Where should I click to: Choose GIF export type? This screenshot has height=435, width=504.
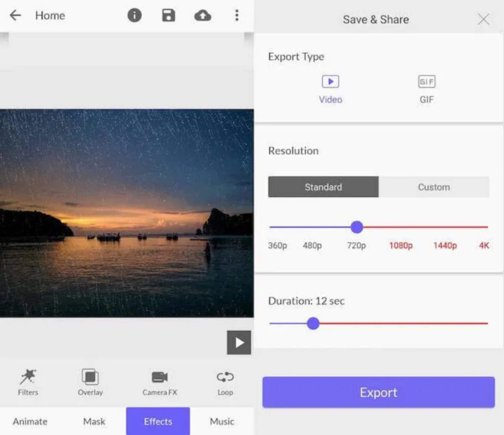[x=426, y=89]
